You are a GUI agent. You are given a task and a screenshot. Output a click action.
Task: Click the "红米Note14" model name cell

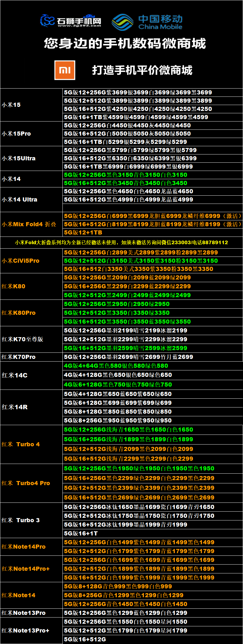point(32,595)
